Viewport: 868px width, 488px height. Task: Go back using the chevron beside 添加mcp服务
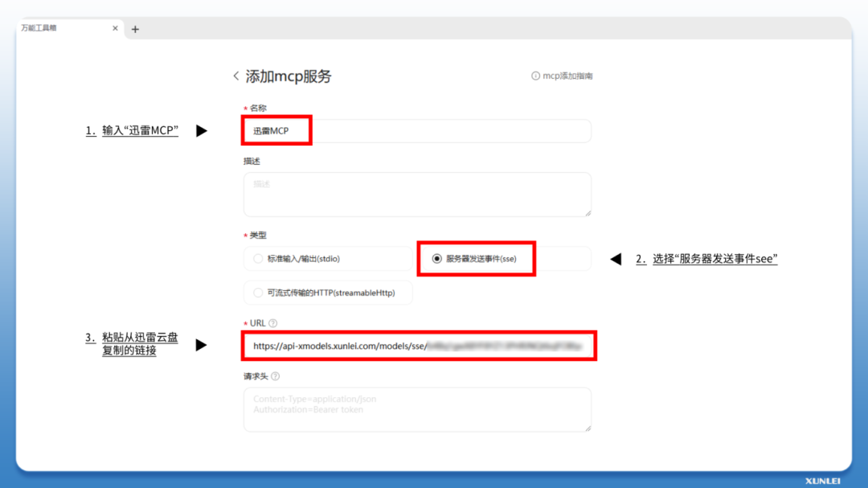coord(235,76)
